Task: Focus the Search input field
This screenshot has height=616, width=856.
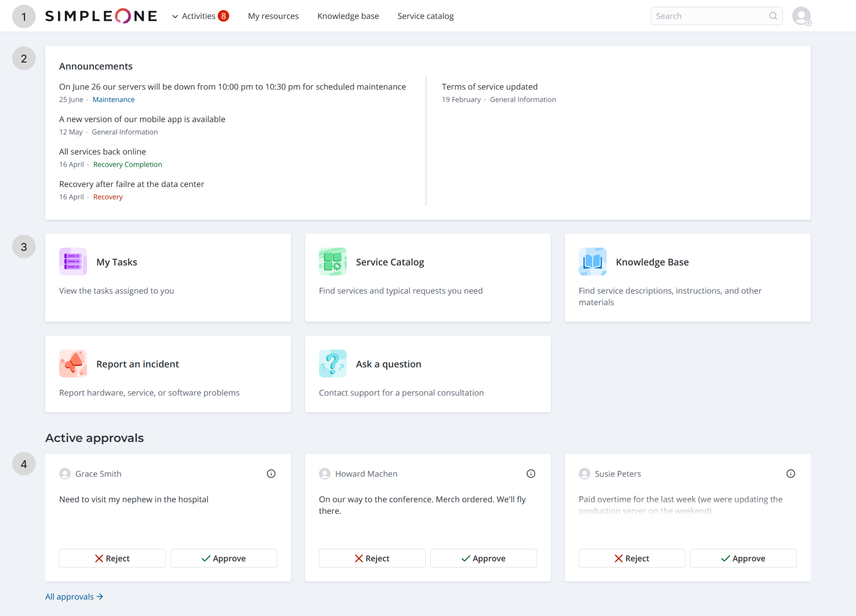Action: click(x=710, y=16)
